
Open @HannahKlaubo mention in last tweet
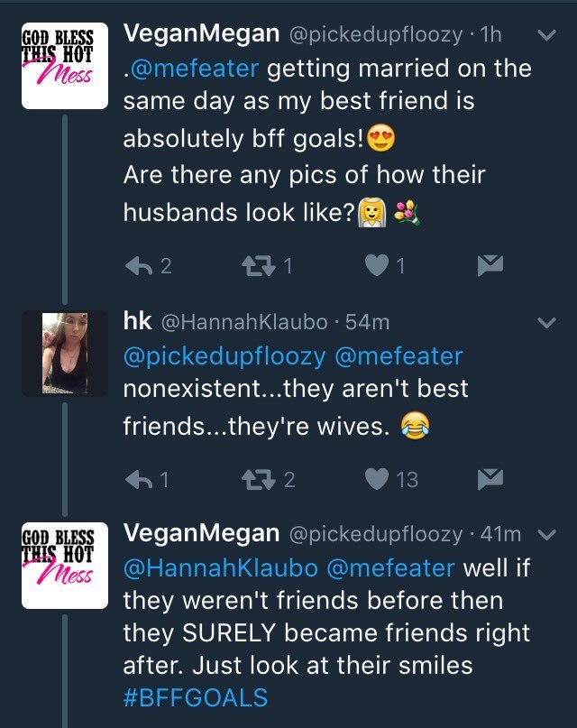coord(216,567)
